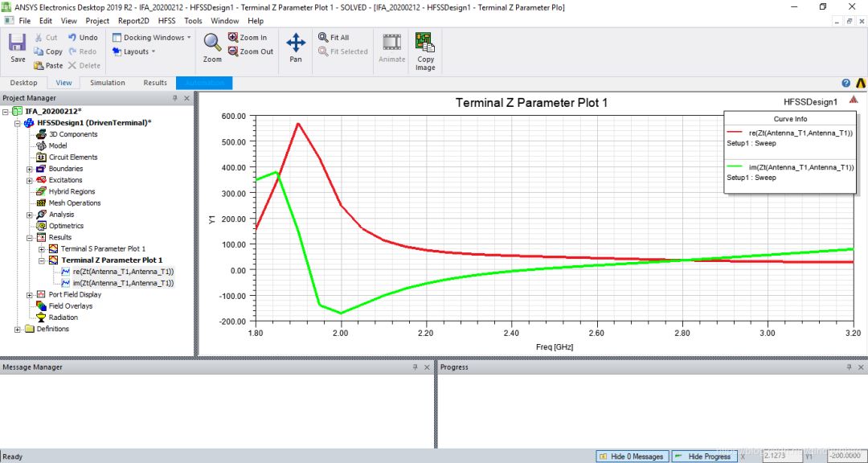The width and height of the screenshot is (868, 463).
Task: Expand the Definitions folder
Action: coord(17,329)
